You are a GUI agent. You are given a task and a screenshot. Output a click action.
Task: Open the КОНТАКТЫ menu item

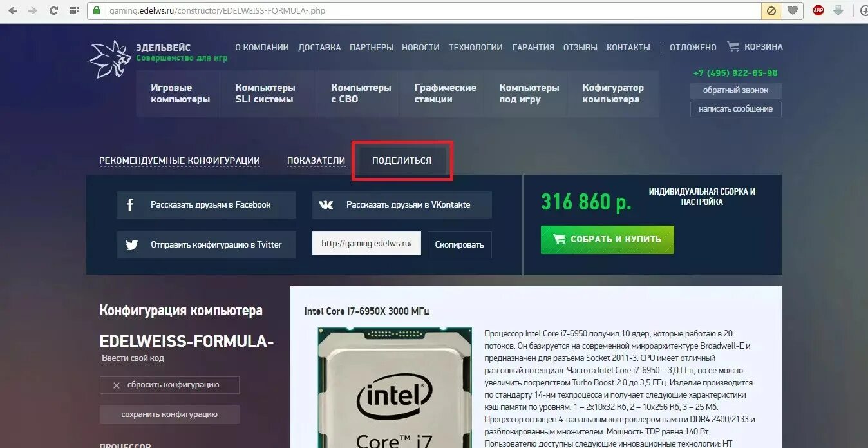click(x=628, y=47)
